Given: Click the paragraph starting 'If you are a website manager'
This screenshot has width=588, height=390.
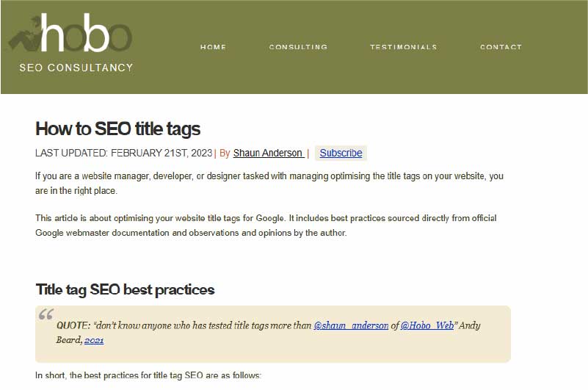Looking at the screenshot, I should 269,183.
